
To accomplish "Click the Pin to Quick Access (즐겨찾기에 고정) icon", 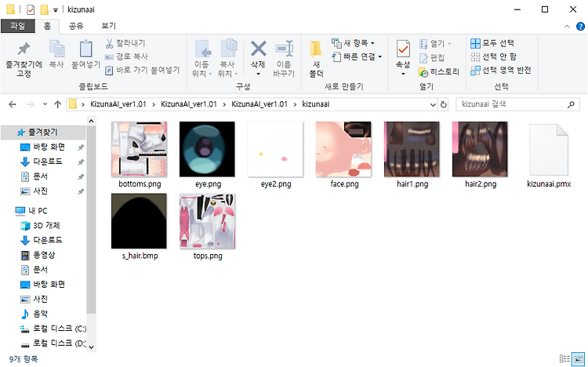I will point(24,49).
